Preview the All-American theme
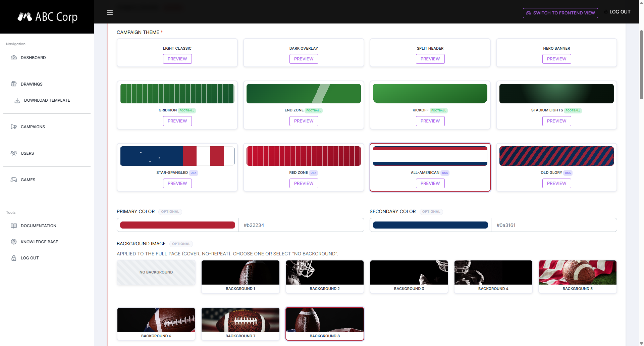The width and height of the screenshot is (644, 346). coord(430,184)
